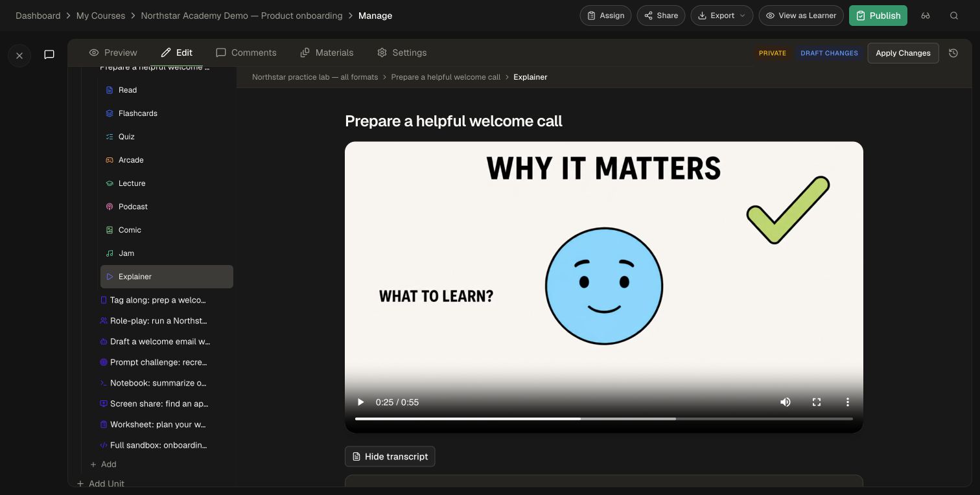Open the Lecture lesson item
The width and height of the screenshot is (980, 495).
[x=167, y=183]
